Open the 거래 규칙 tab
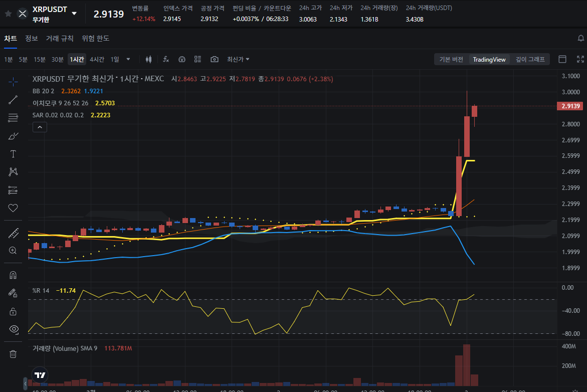Screen dimensions: 587x392 (60, 39)
